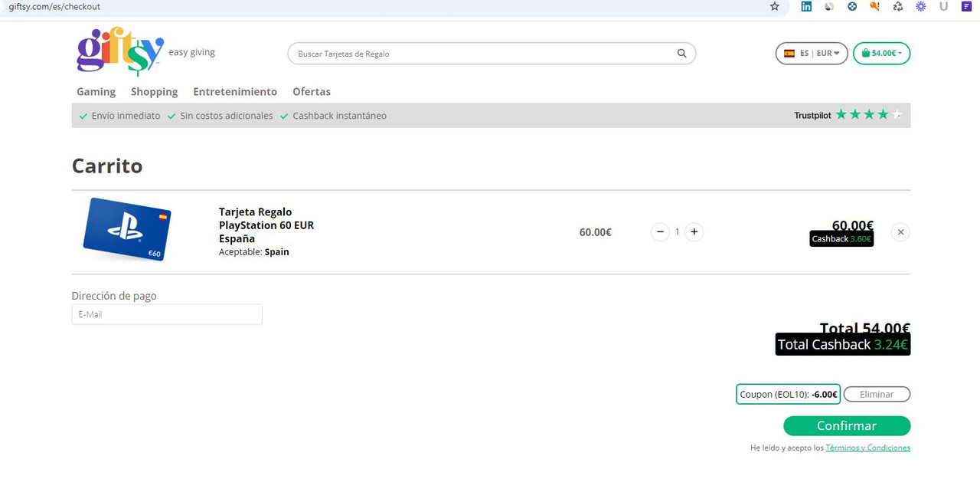
Task: Click the 'Sin costos adicionales' text
Action: (226, 116)
